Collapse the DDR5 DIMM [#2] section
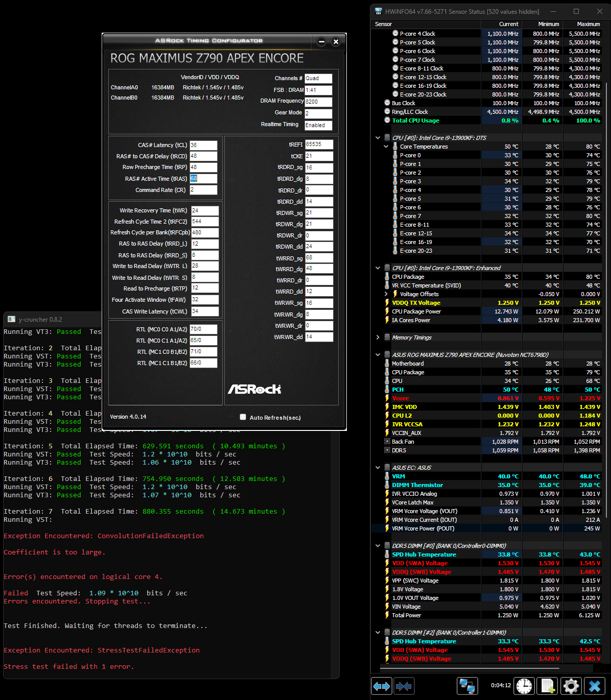 pos(378,633)
